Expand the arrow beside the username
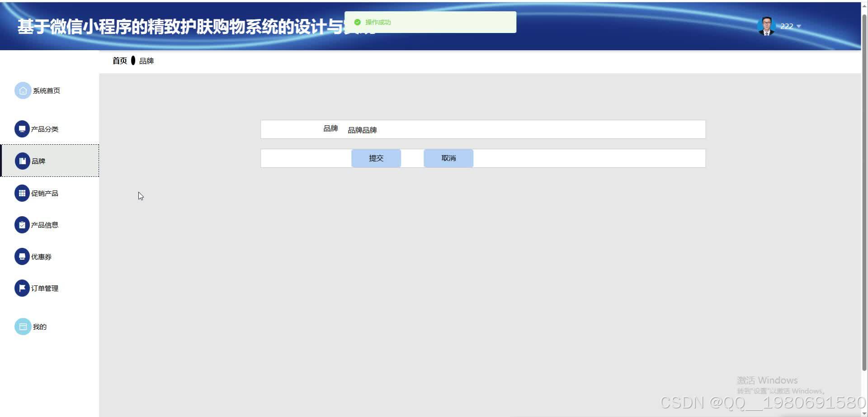Image resolution: width=868 pixels, height=417 pixels. click(798, 27)
